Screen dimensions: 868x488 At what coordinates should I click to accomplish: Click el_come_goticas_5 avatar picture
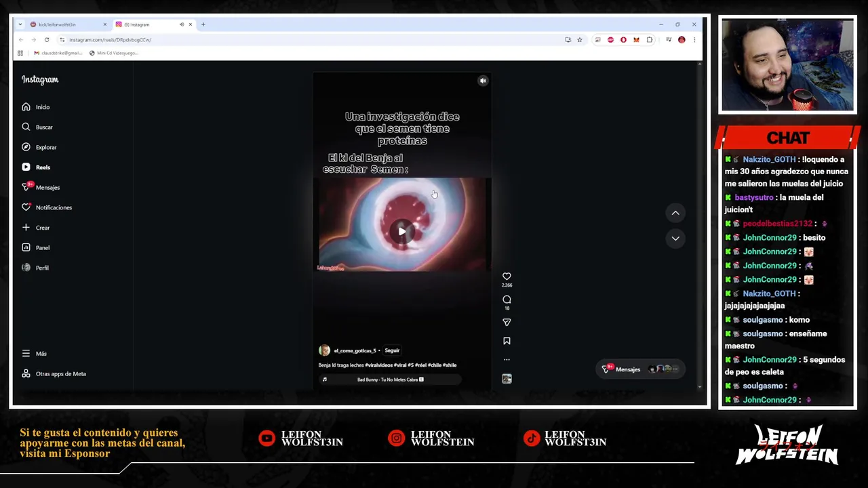(x=324, y=350)
